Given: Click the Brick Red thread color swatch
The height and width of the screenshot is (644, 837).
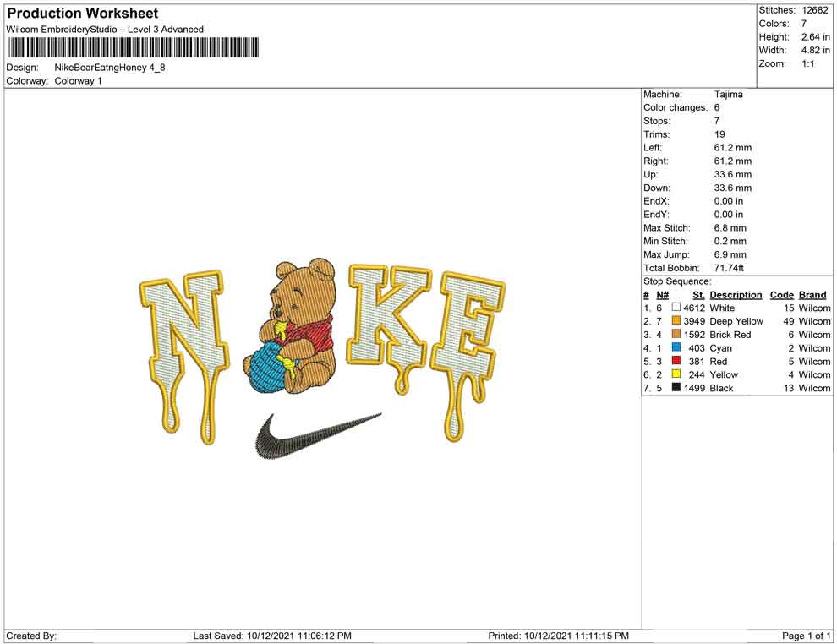Looking at the screenshot, I should point(676,334).
